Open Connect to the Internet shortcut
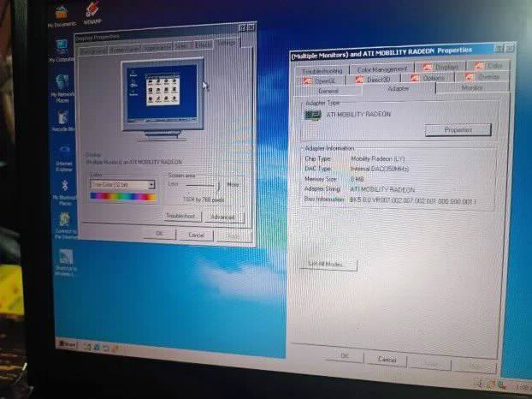The height and width of the screenshot is (399, 532). pyautogui.click(x=66, y=225)
